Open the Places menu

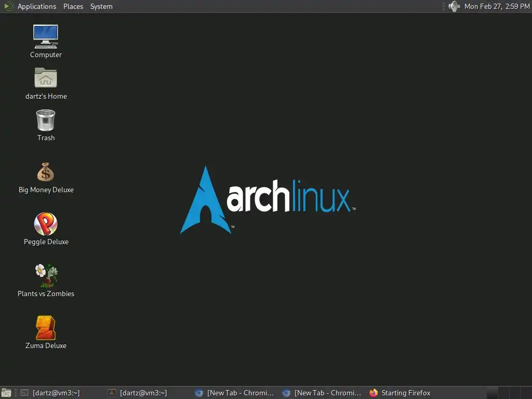coord(73,6)
